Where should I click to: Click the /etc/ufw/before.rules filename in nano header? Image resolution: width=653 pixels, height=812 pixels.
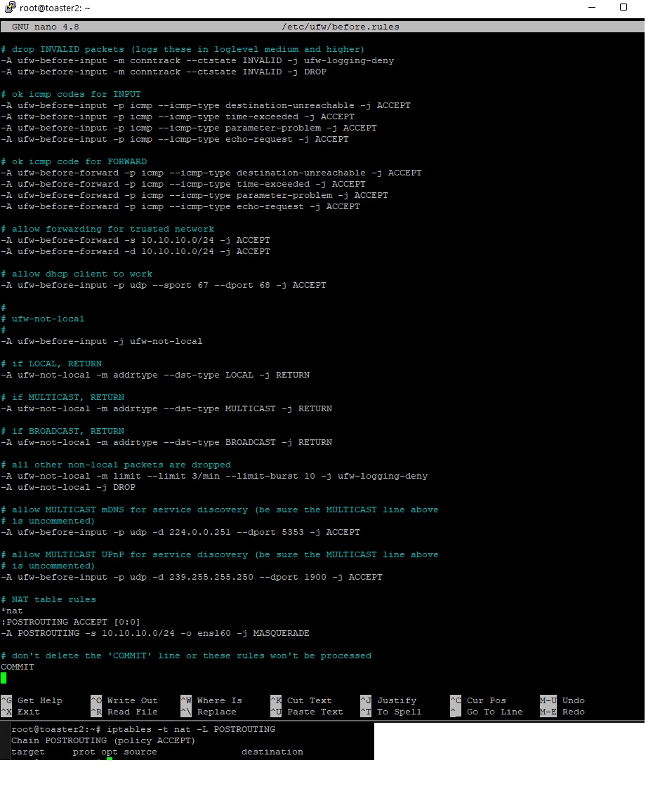coord(341,27)
